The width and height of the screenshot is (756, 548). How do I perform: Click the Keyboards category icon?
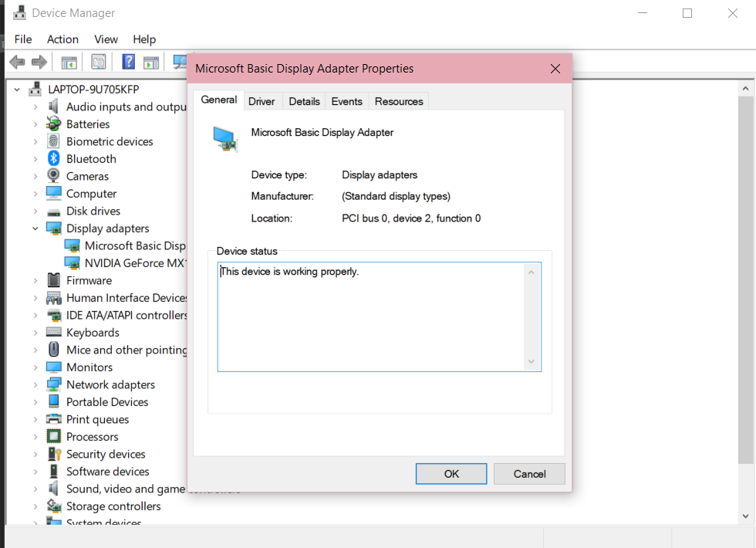[x=53, y=332]
